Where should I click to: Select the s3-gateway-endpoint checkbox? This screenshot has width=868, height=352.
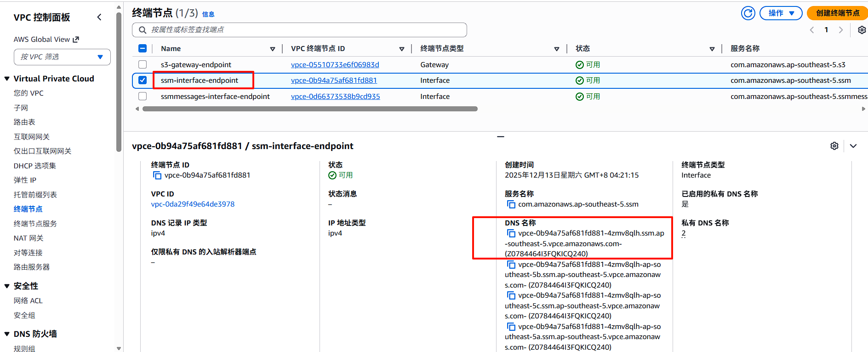[x=143, y=65]
